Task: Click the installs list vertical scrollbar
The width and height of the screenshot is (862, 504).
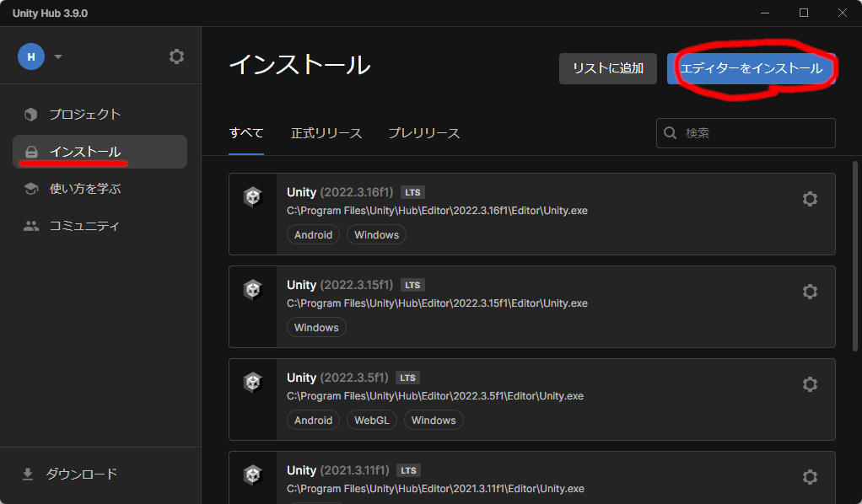Action: coord(855,255)
